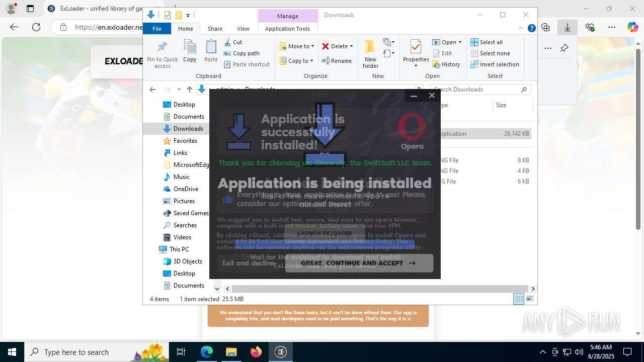
Task: Click Explorer horizontal scrollbar
Action: click(x=380, y=289)
